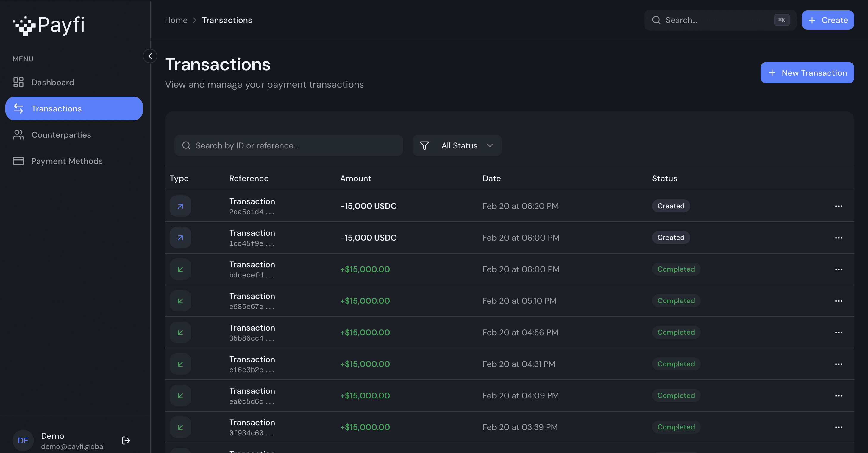Open more options for transaction e685c67e

coord(838,301)
